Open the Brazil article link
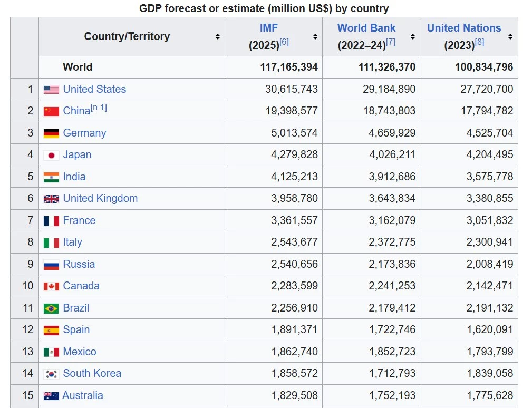The image size is (532, 408). click(x=76, y=308)
